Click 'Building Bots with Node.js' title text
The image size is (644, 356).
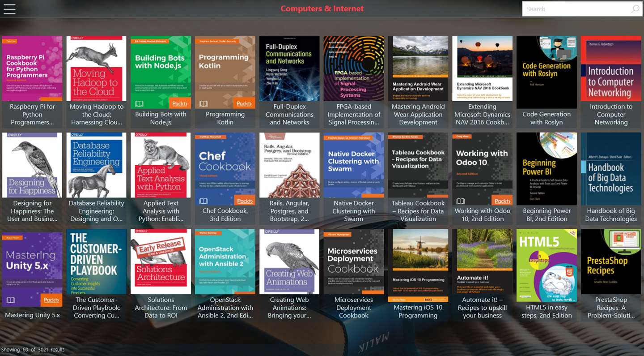[x=161, y=118]
